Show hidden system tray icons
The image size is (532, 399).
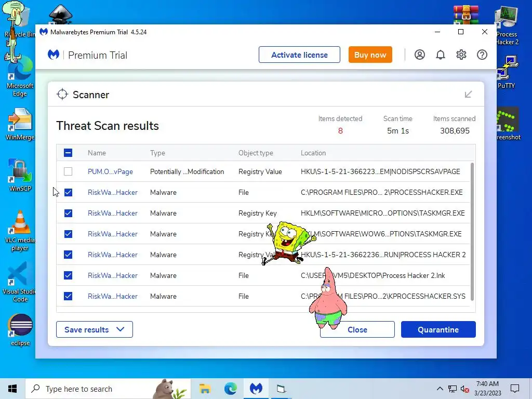tap(440, 389)
